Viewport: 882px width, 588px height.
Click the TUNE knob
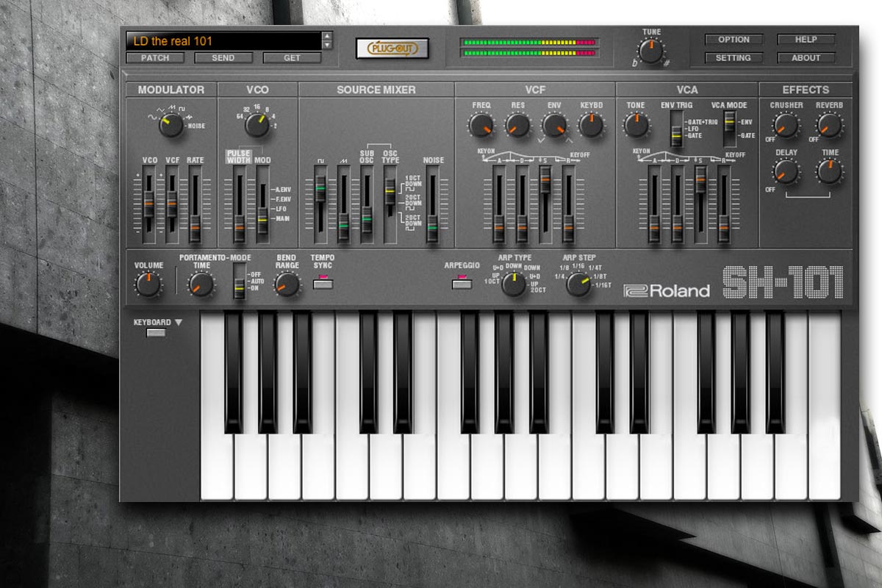pos(650,51)
